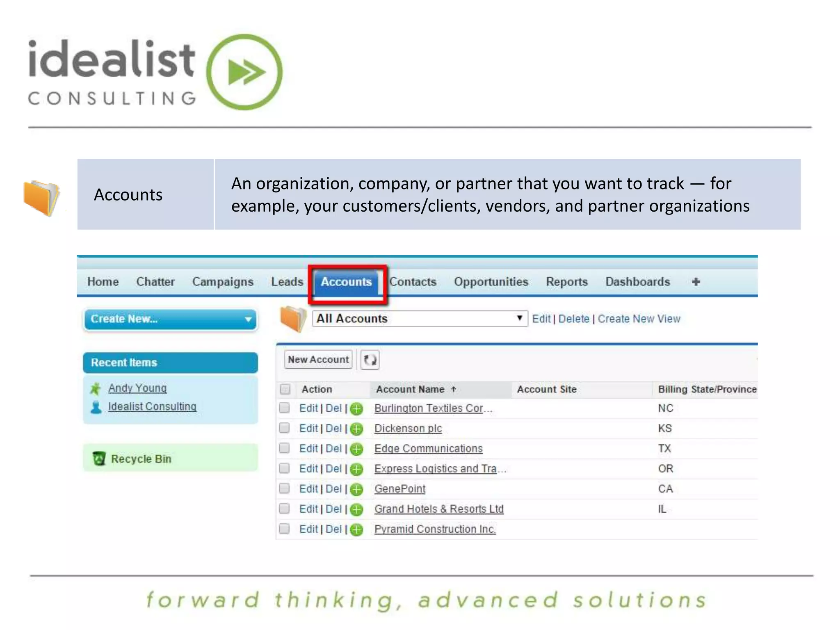Open the Dashboards tab

coord(638,282)
